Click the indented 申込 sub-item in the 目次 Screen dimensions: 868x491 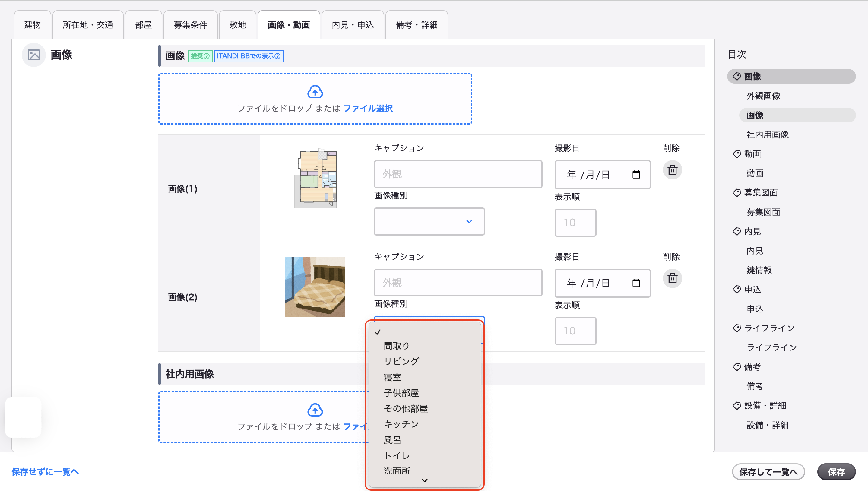click(x=755, y=309)
